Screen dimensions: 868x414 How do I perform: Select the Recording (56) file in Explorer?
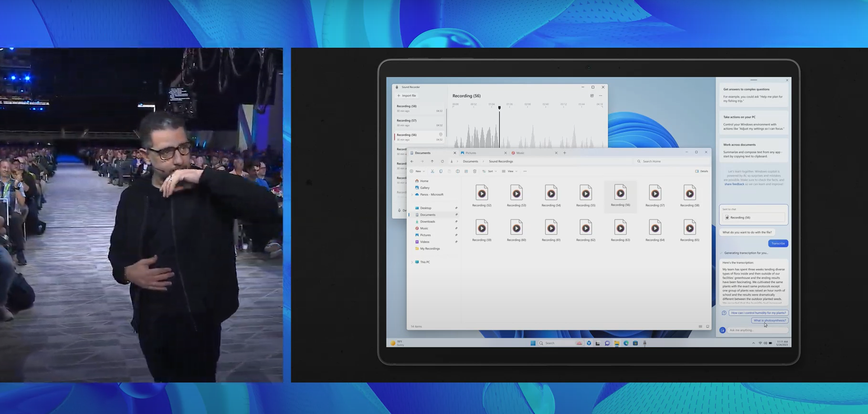coord(620,196)
